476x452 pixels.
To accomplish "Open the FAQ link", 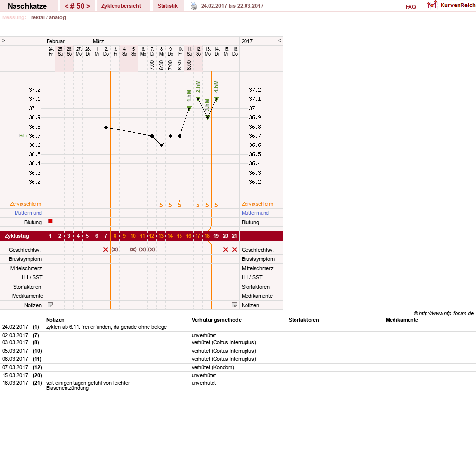I will coord(410,7).
